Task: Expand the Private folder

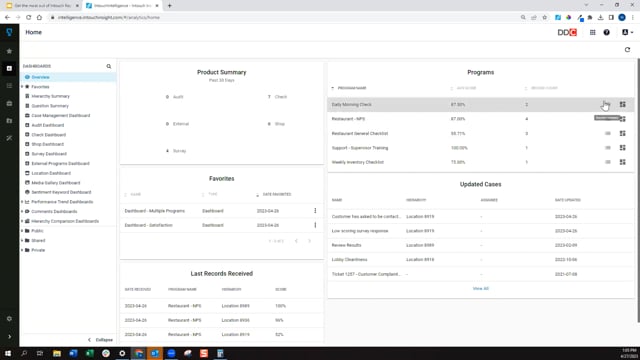Action: (22, 250)
